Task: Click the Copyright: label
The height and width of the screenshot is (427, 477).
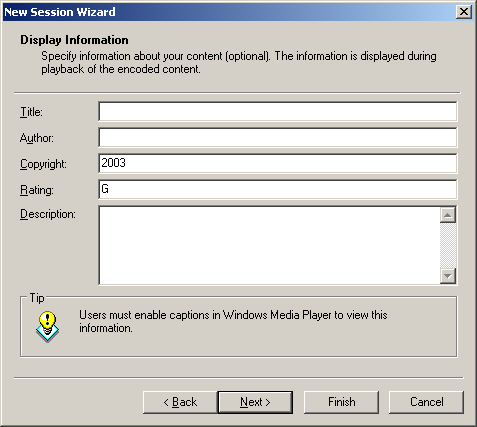Action: 43,164
